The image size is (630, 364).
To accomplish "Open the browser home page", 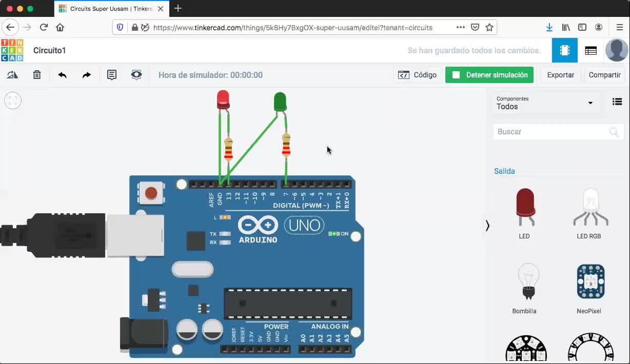I will tap(60, 28).
